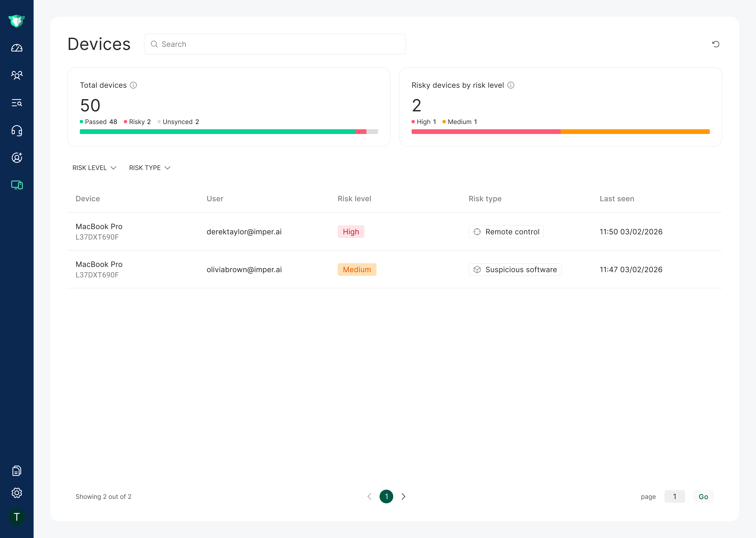756x538 pixels.
Task: Click the Unsynced 2 legend label
Action: click(x=178, y=122)
